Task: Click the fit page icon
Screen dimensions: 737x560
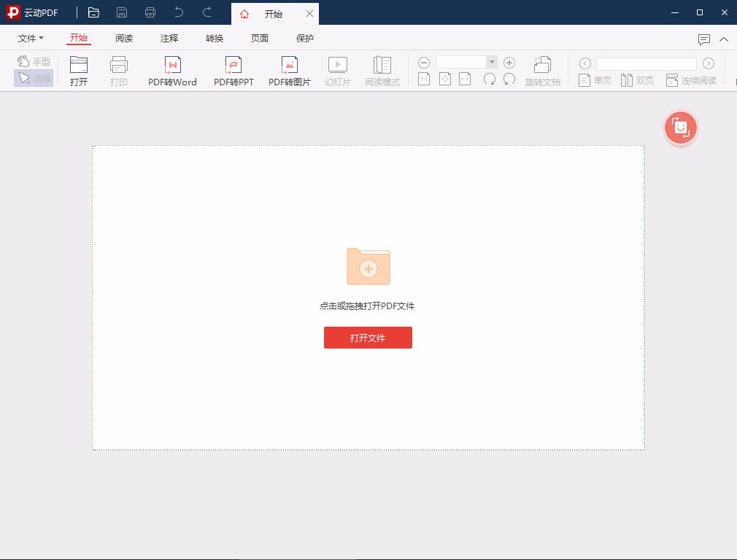Action: (x=445, y=79)
